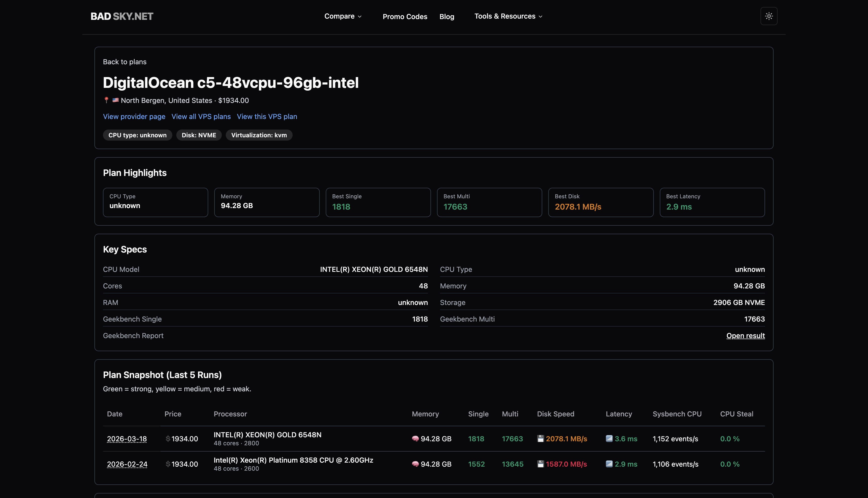Click the United States flag icon
868x498 pixels.
tap(116, 100)
